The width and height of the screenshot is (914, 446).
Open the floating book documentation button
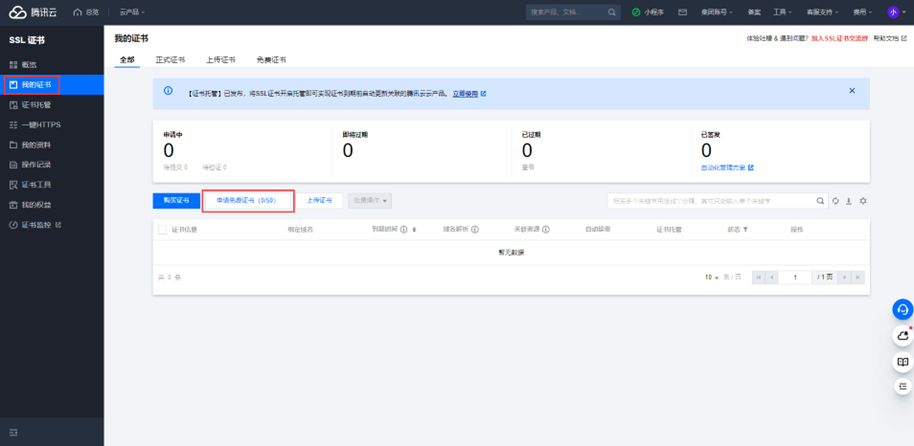point(902,361)
